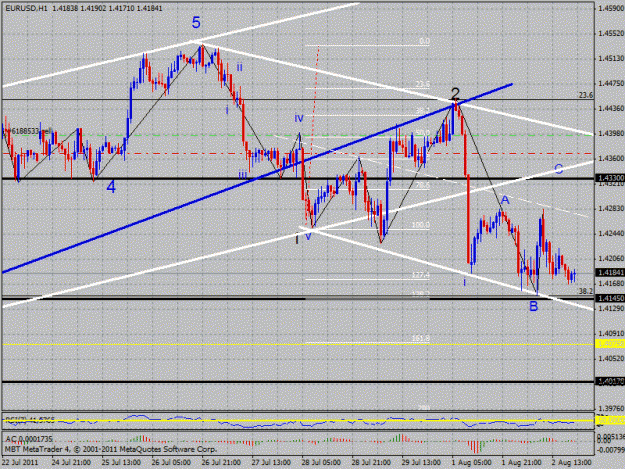Screen dimensions: 625x469
Task: Click the blue sub-wave label iii
Action: click(x=243, y=174)
